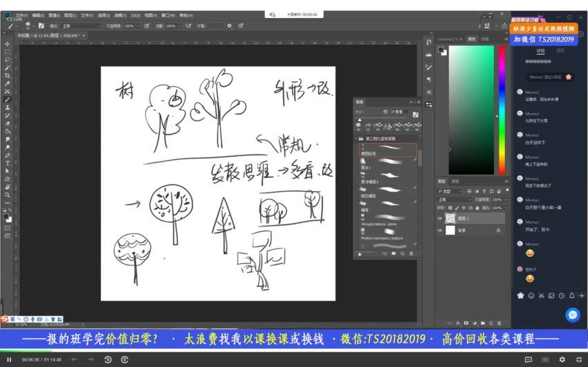The width and height of the screenshot is (588, 367).
Task: Select the Type tool
Action: 7,163
